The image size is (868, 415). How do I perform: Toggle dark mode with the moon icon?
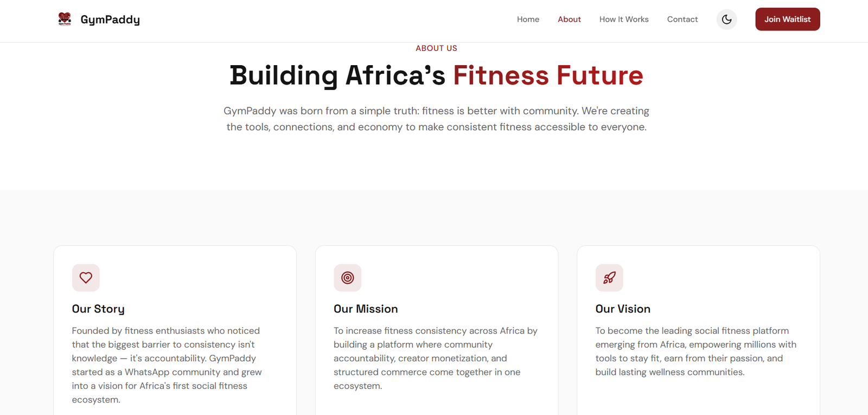point(726,19)
